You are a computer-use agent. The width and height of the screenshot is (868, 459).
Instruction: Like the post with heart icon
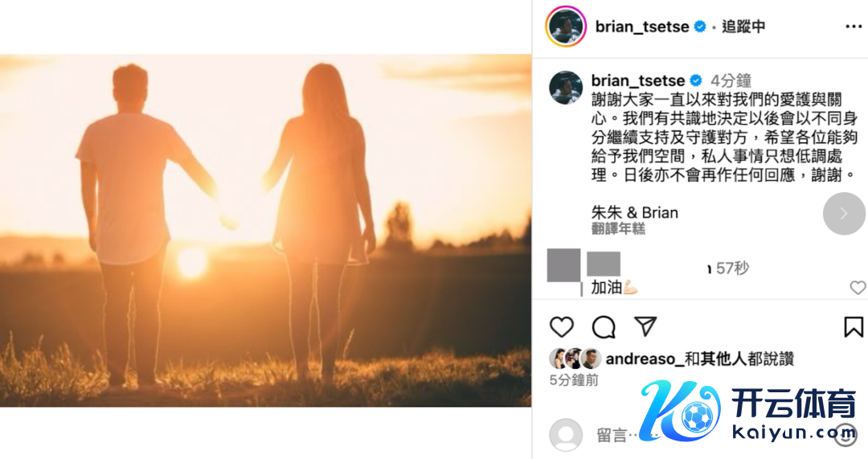(561, 326)
